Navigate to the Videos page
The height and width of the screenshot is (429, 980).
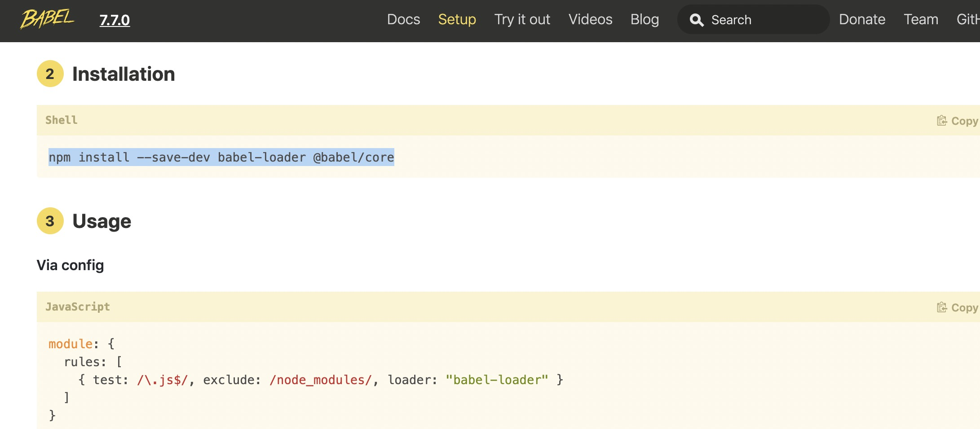click(590, 19)
